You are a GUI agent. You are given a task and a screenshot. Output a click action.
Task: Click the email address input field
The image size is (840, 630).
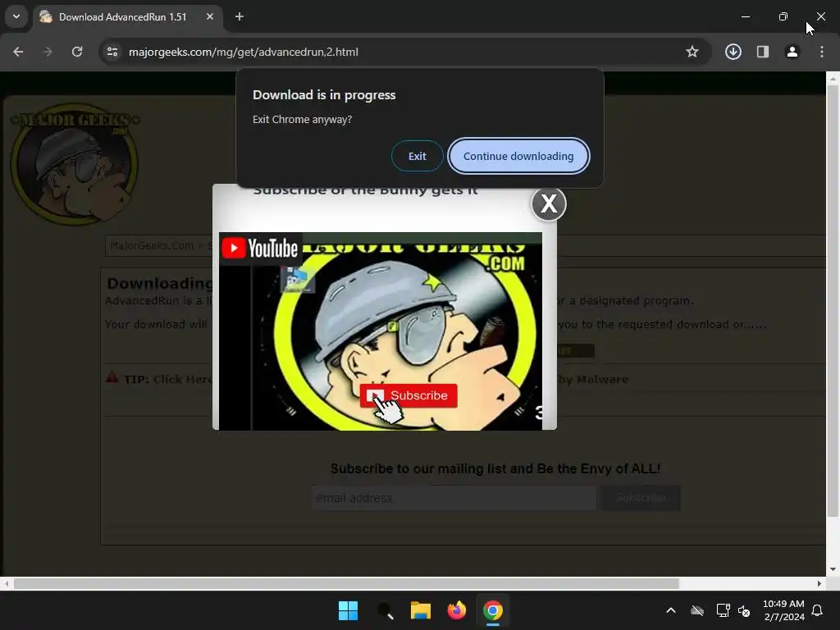pos(453,498)
